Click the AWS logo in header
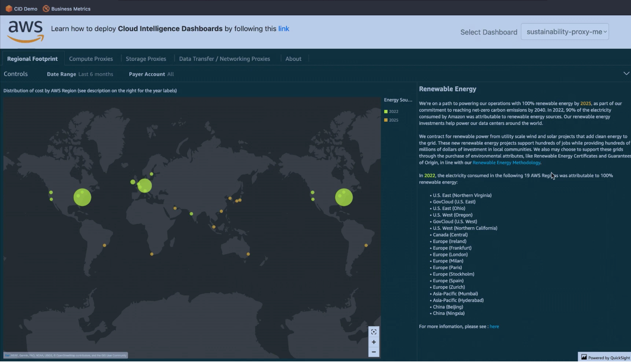The height and width of the screenshot is (364, 631). coord(26,31)
